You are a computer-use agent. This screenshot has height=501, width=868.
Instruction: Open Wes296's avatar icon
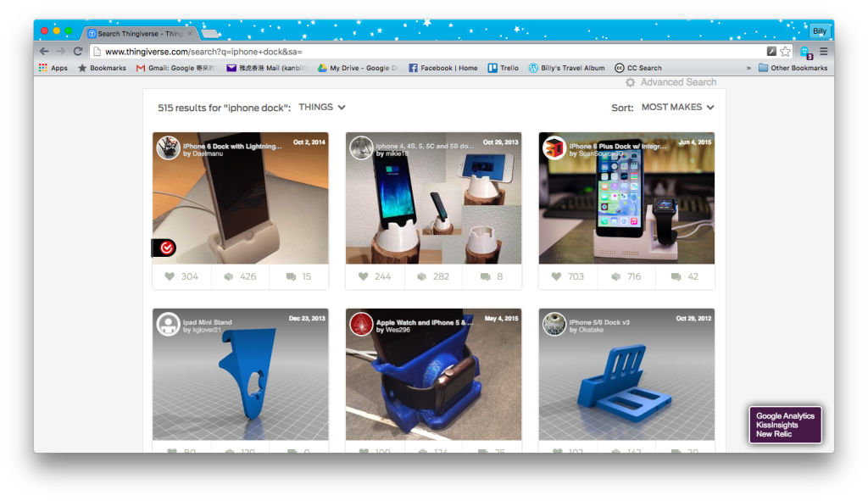tap(359, 324)
